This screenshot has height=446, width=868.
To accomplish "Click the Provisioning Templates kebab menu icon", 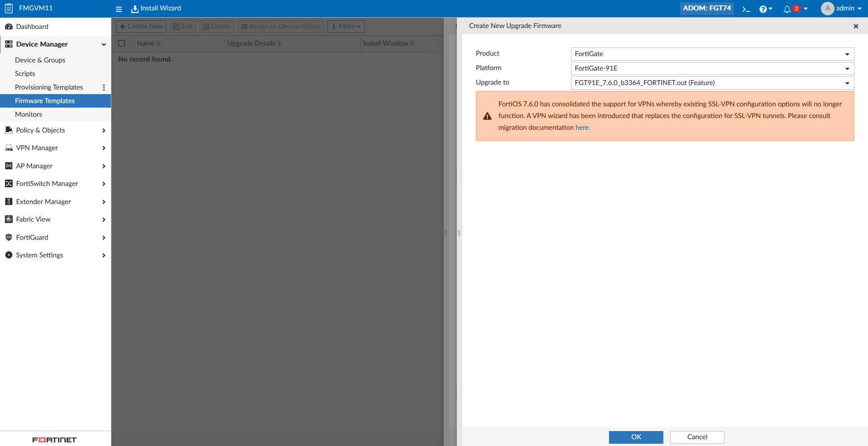I will (x=104, y=87).
